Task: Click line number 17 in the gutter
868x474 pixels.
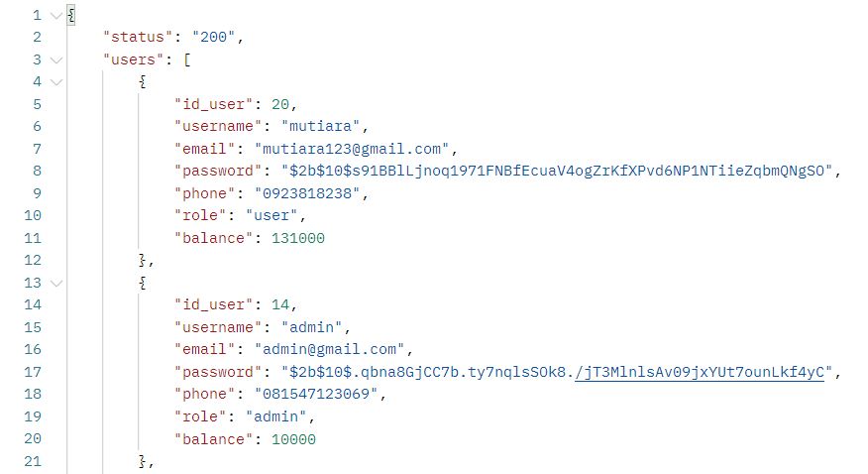Action: click(33, 372)
